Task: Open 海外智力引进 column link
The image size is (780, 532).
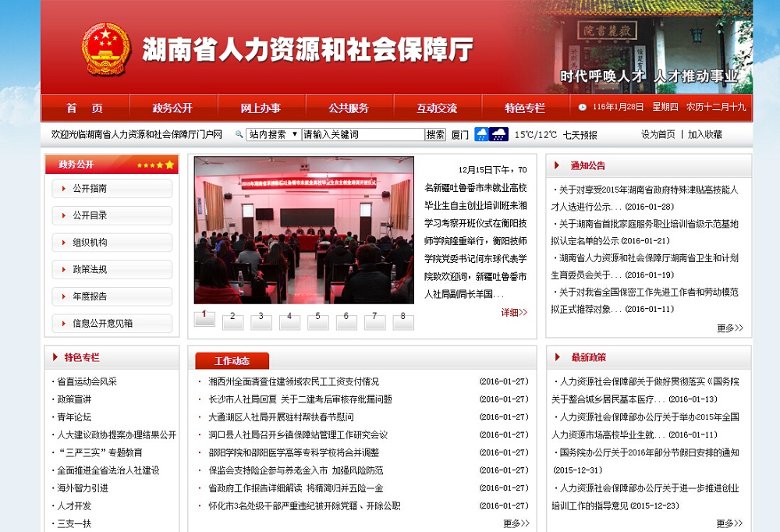Action: pyautogui.click(x=83, y=488)
